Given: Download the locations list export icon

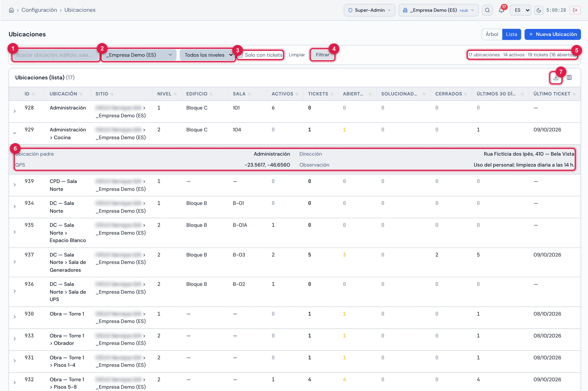Looking at the screenshot, I should [556, 78].
